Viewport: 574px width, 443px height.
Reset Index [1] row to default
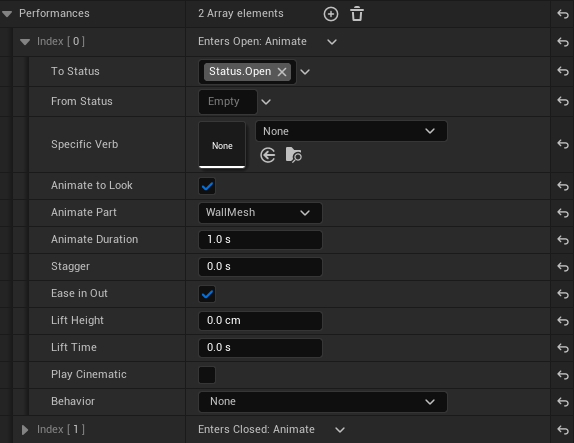(x=563, y=429)
